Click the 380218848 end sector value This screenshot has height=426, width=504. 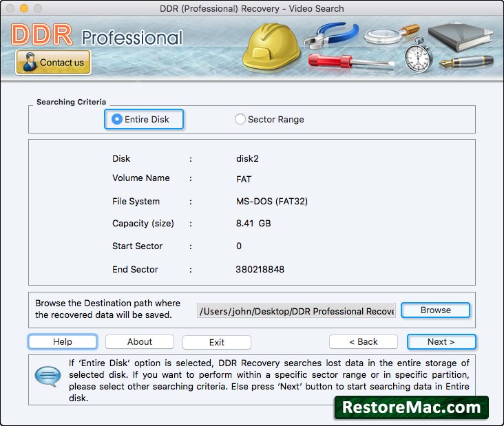(260, 269)
